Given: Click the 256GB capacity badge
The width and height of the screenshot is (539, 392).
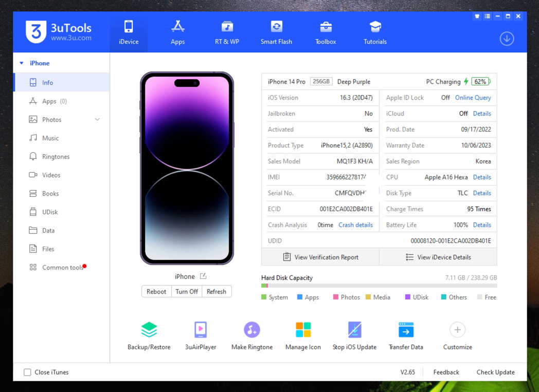Looking at the screenshot, I should 321,81.
